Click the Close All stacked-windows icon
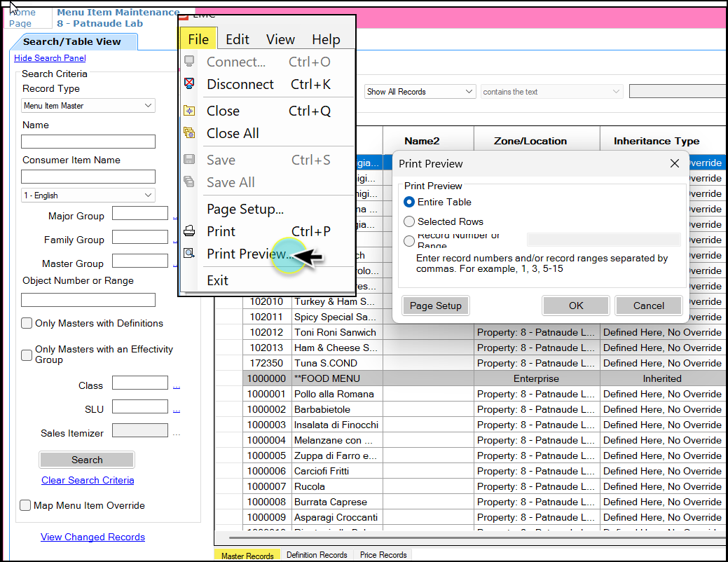728x562 pixels. 189,133
